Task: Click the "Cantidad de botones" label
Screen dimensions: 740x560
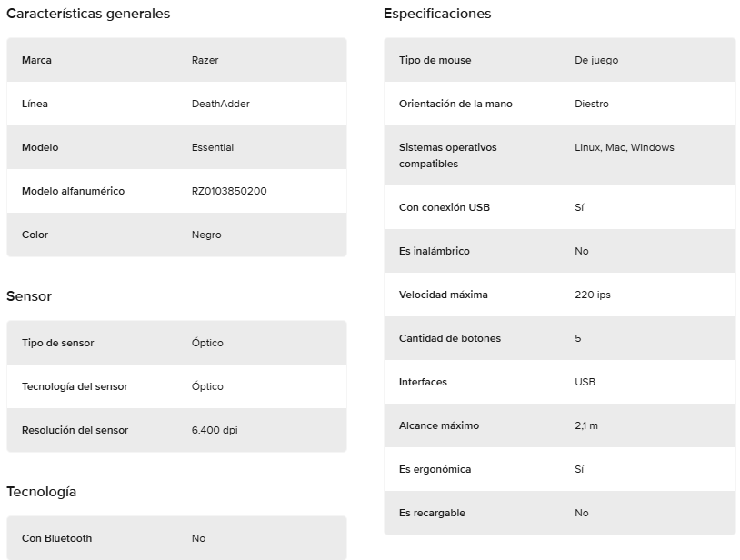Action: pyautogui.click(x=450, y=338)
